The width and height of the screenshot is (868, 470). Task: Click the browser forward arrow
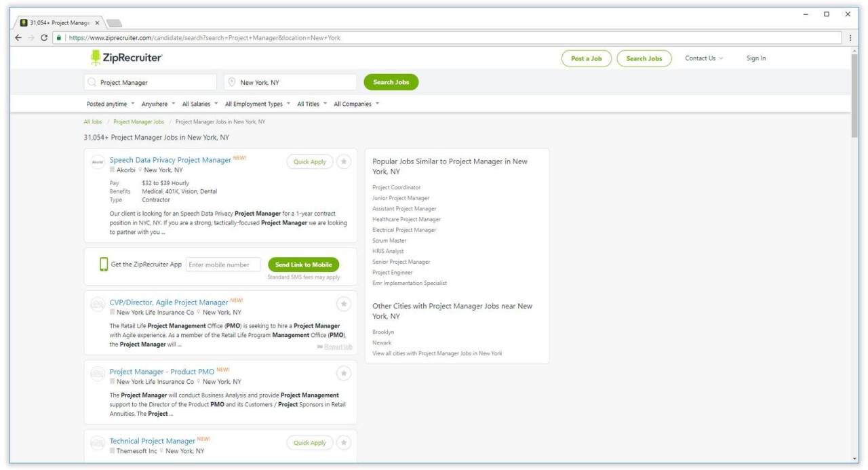[31, 37]
